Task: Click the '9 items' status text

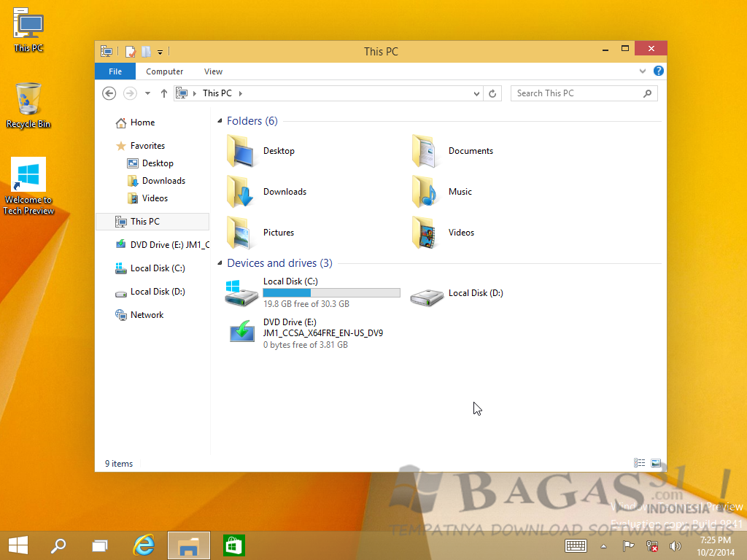Action: tap(119, 463)
